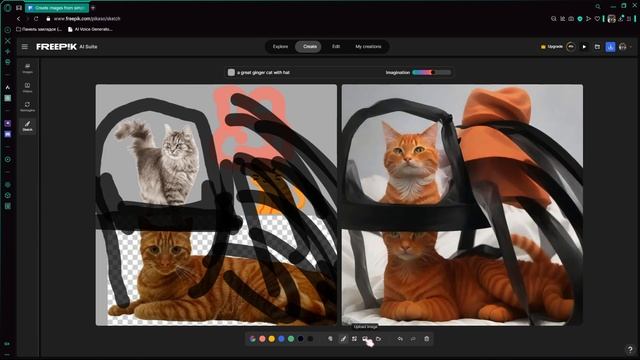
Task: Open the top sidebar image generator tool
Action: [27, 68]
